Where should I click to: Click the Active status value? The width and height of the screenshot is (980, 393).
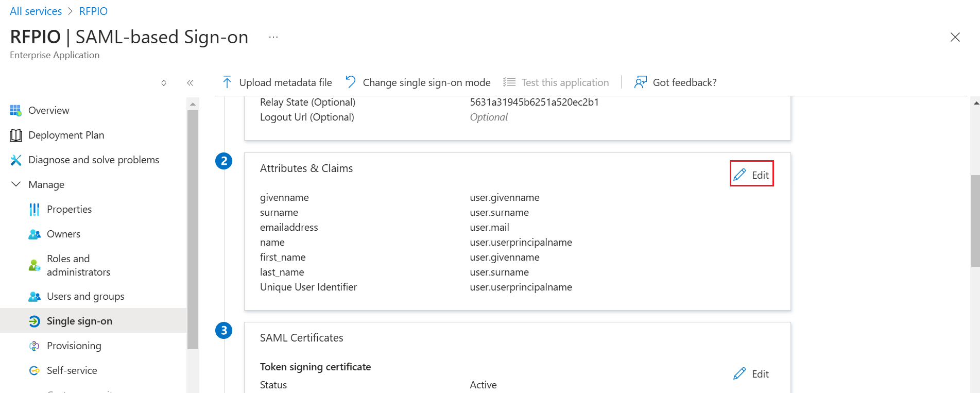click(x=483, y=385)
